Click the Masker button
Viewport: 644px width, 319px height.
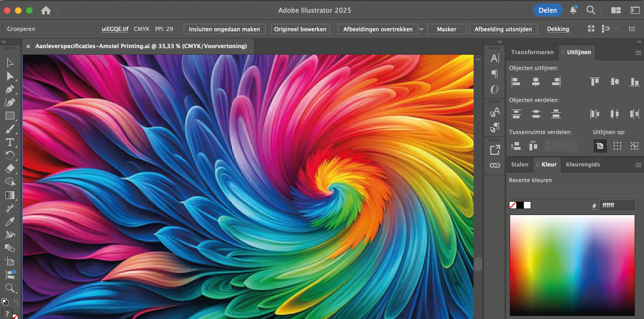click(x=447, y=29)
